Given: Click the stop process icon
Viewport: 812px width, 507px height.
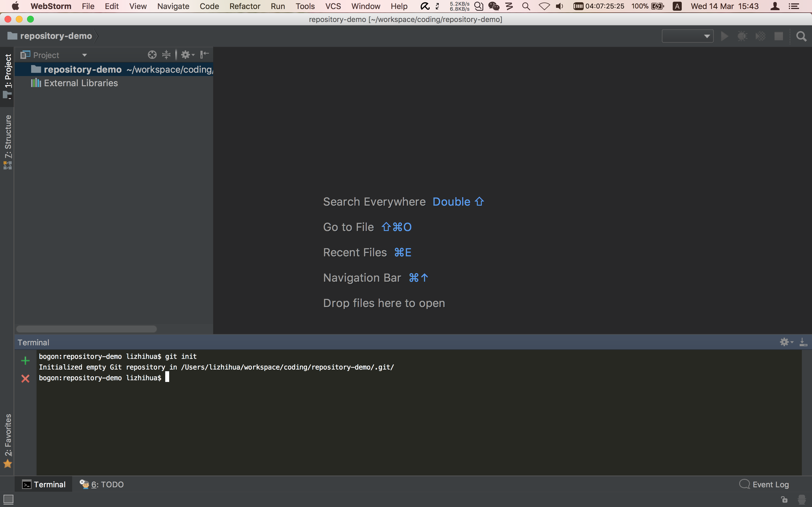Looking at the screenshot, I should click(x=779, y=36).
